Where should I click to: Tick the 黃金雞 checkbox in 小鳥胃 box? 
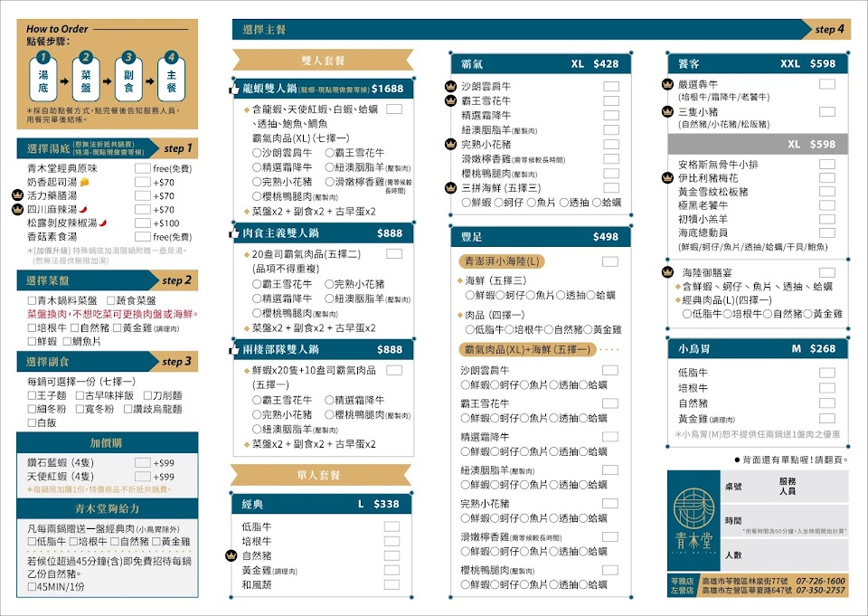click(x=827, y=418)
